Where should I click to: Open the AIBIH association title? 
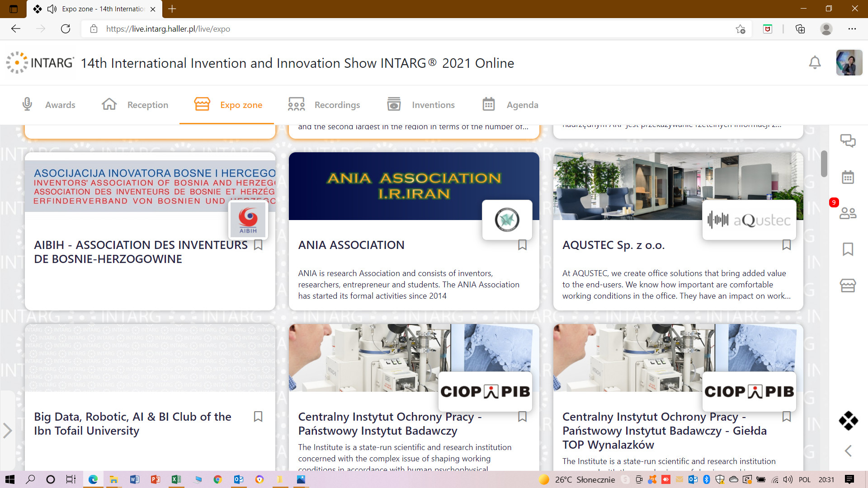(141, 252)
